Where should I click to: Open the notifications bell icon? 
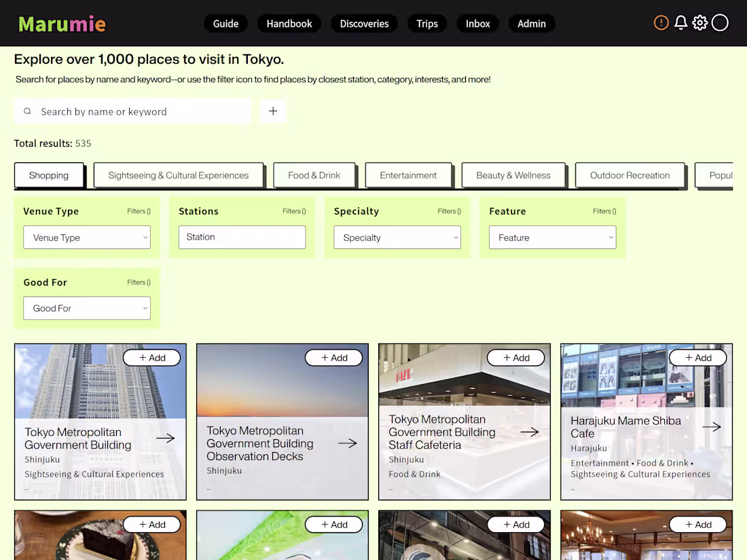click(x=680, y=22)
